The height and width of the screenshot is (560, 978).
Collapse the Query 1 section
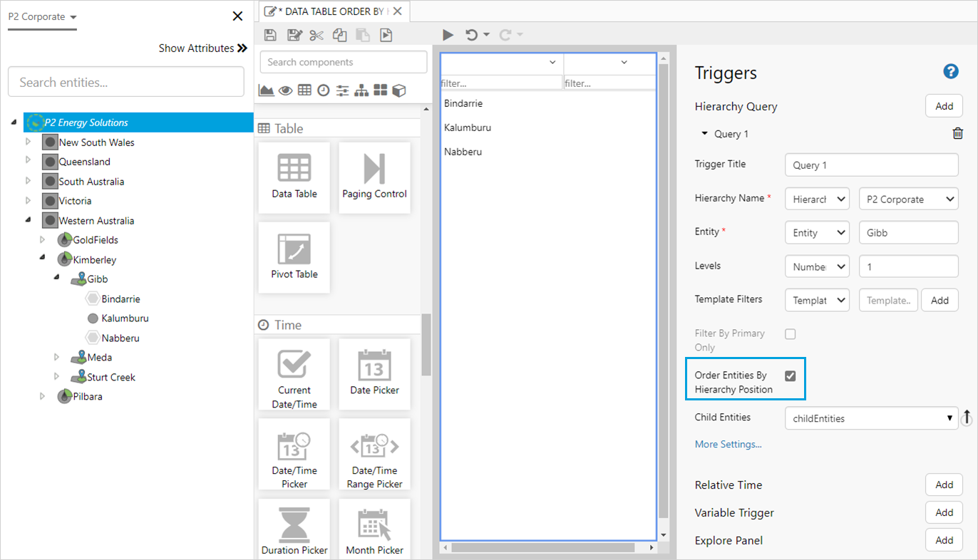[705, 134]
